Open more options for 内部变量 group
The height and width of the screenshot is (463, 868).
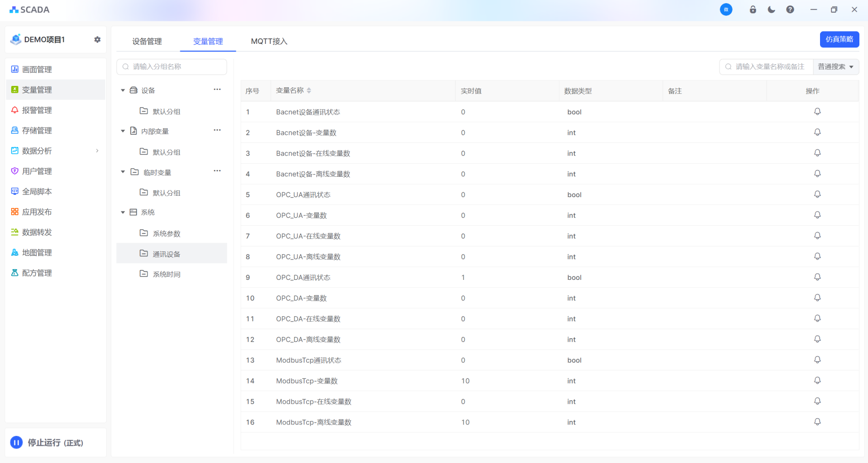point(217,130)
